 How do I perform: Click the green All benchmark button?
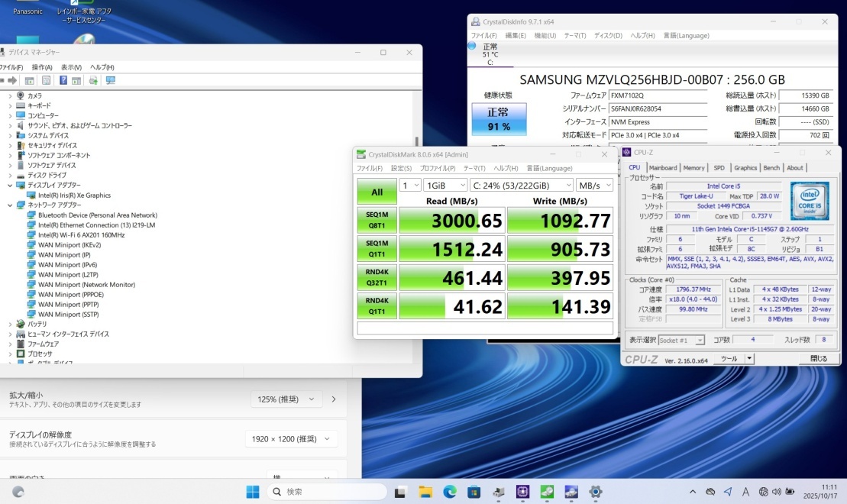(x=377, y=192)
